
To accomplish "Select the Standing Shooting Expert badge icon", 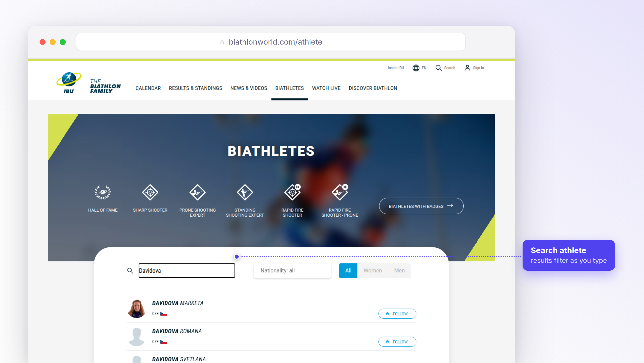I will [245, 192].
